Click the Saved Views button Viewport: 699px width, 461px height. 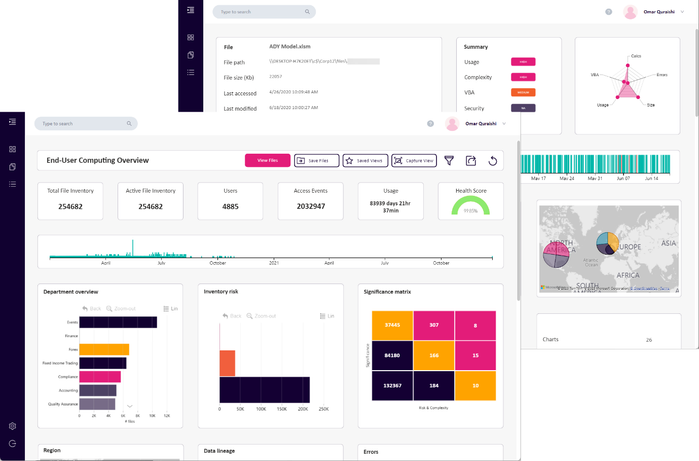click(x=365, y=161)
